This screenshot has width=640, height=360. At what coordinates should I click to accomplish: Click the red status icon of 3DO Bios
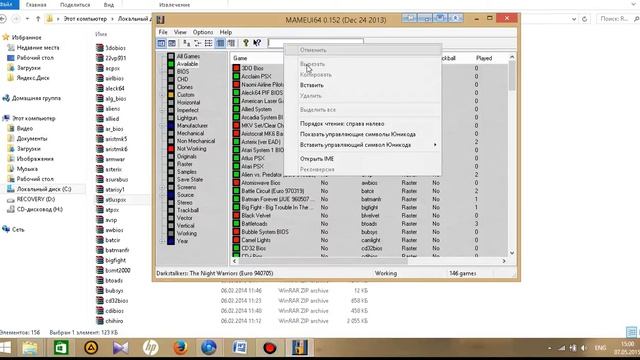(236, 68)
